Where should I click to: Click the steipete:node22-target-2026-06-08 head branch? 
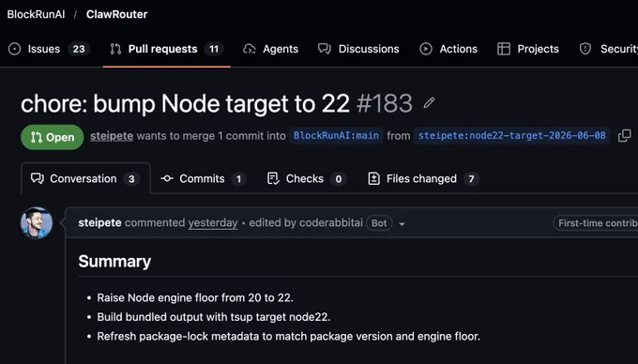coord(512,136)
